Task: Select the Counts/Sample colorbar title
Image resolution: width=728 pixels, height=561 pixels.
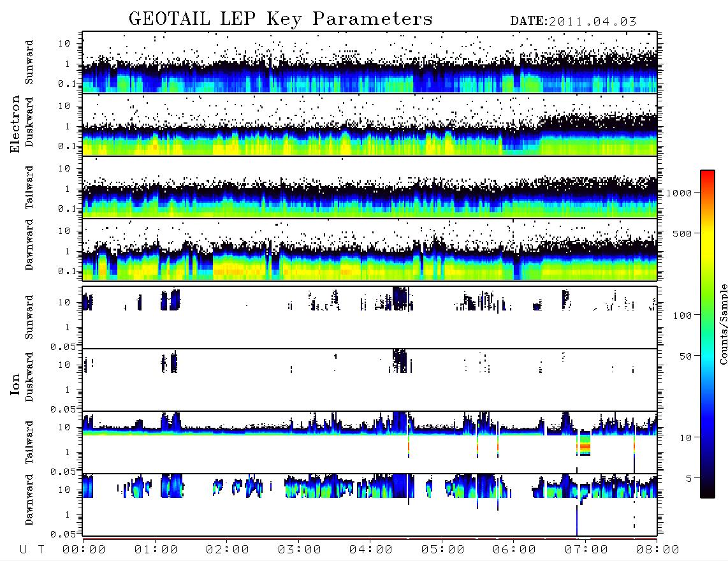Action: tap(724, 324)
